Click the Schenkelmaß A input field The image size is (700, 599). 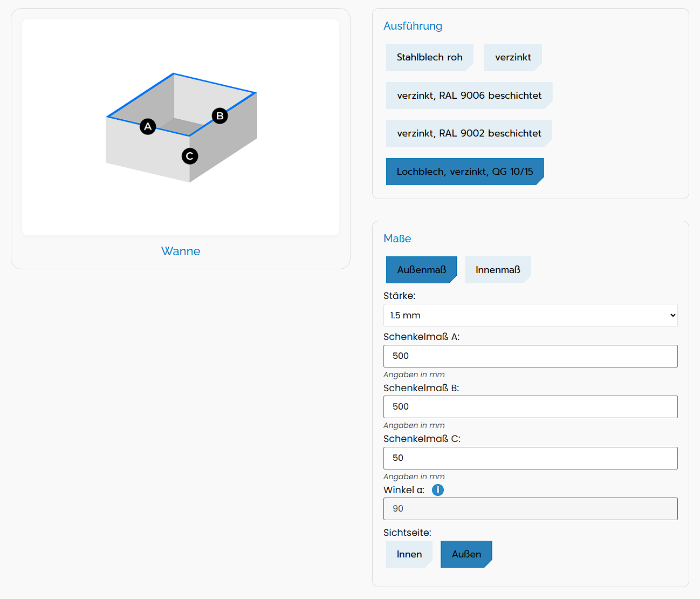(530, 356)
